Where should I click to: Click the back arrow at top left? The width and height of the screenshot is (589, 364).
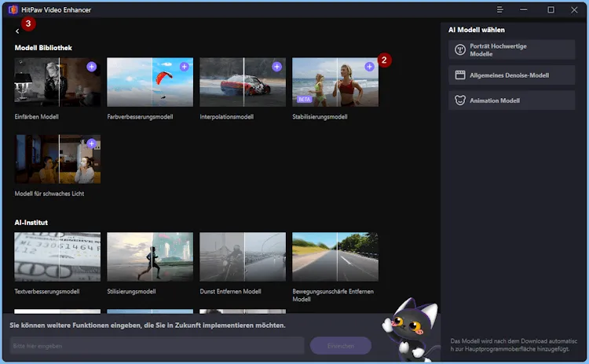coord(17,31)
